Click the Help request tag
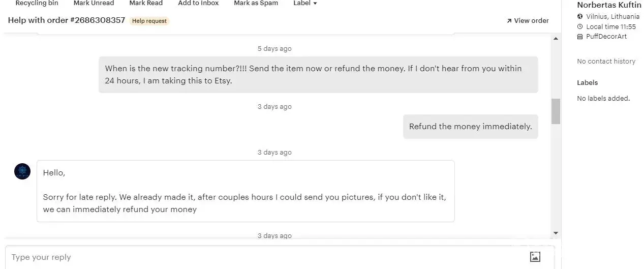Screen dimensions: 644x269 click(x=149, y=21)
